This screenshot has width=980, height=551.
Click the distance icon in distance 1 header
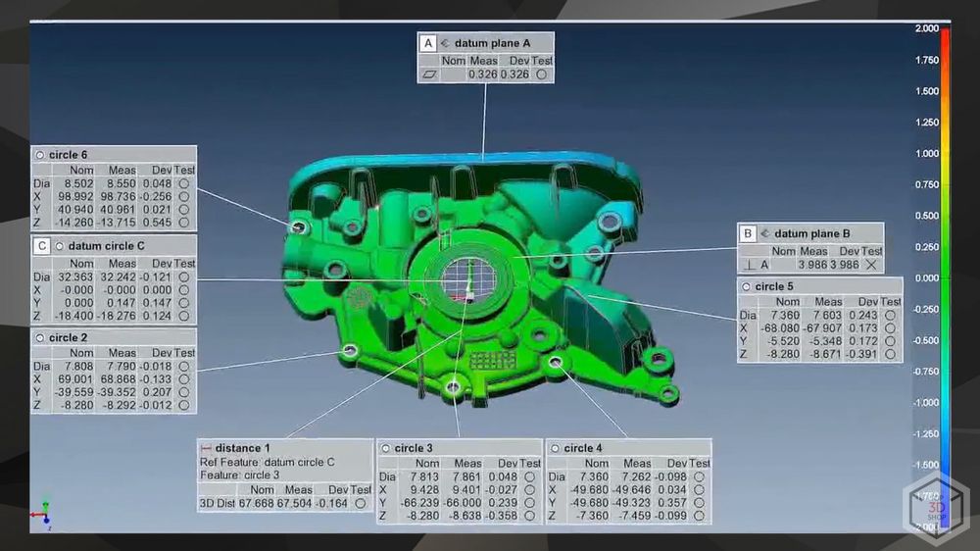[206, 448]
